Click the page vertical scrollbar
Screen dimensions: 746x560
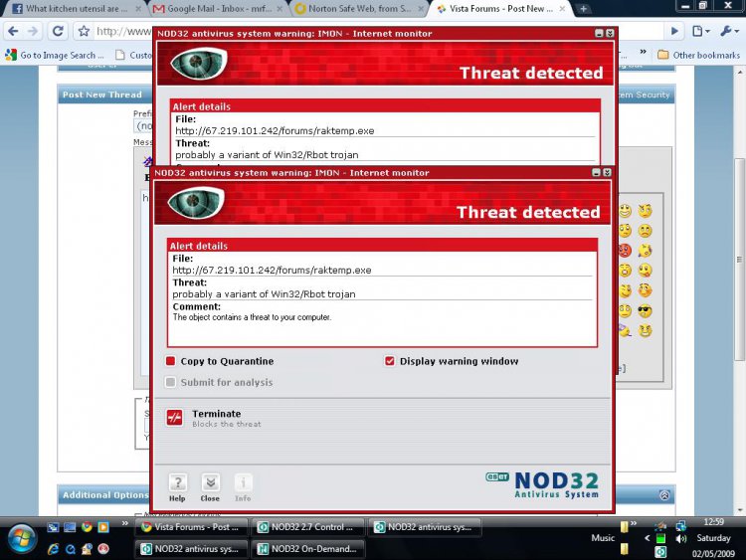[739, 260]
